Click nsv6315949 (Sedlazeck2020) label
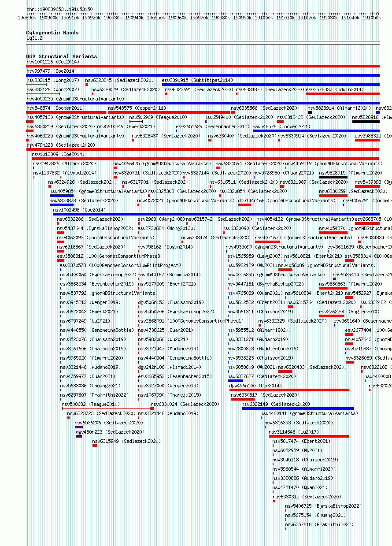This screenshot has width=392, height=546. click(x=126, y=441)
